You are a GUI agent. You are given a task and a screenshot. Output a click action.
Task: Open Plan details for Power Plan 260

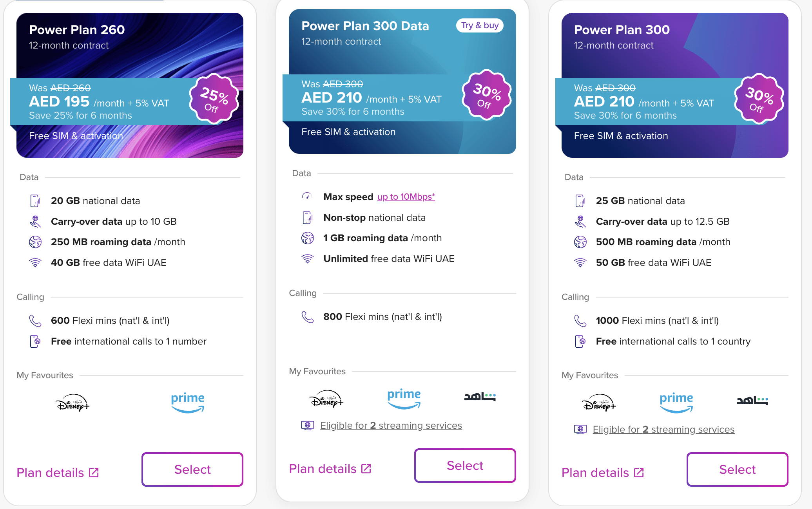[x=58, y=473]
